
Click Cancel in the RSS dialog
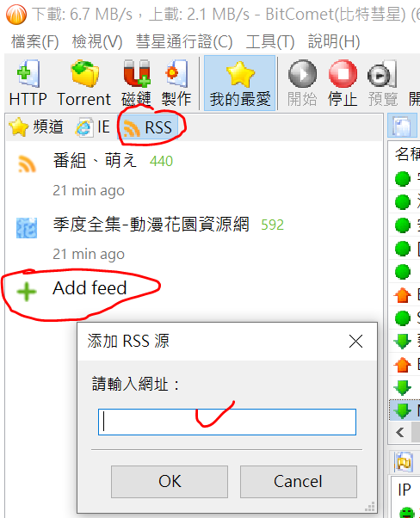click(x=299, y=482)
